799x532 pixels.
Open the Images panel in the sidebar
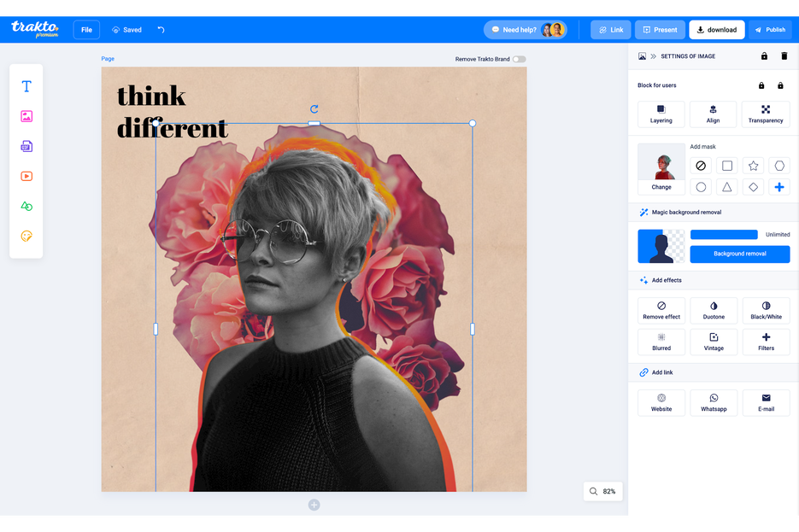pos(26,116)
